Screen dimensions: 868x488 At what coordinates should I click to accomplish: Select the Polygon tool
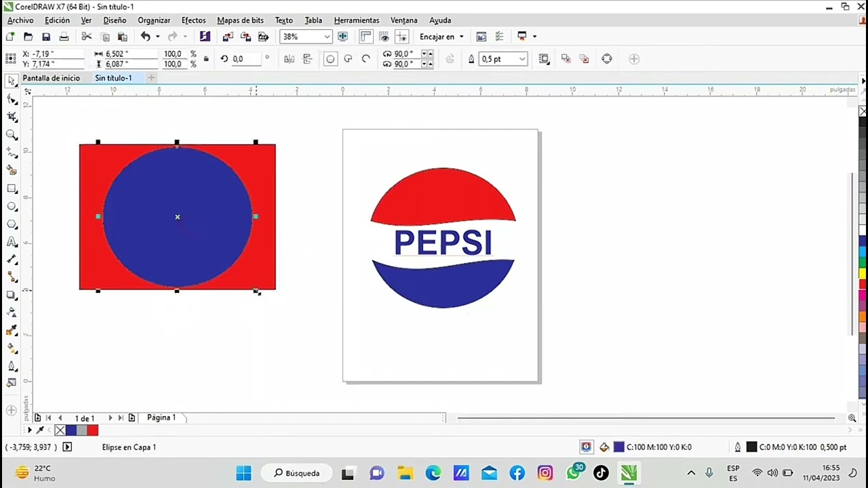pyautogui.click(x=12, y=224)
